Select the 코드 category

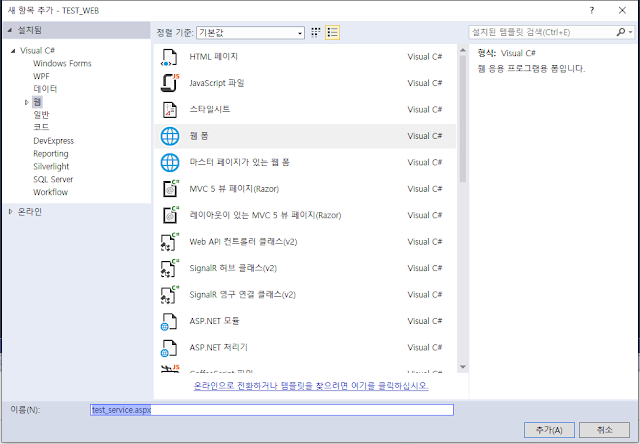41,127
